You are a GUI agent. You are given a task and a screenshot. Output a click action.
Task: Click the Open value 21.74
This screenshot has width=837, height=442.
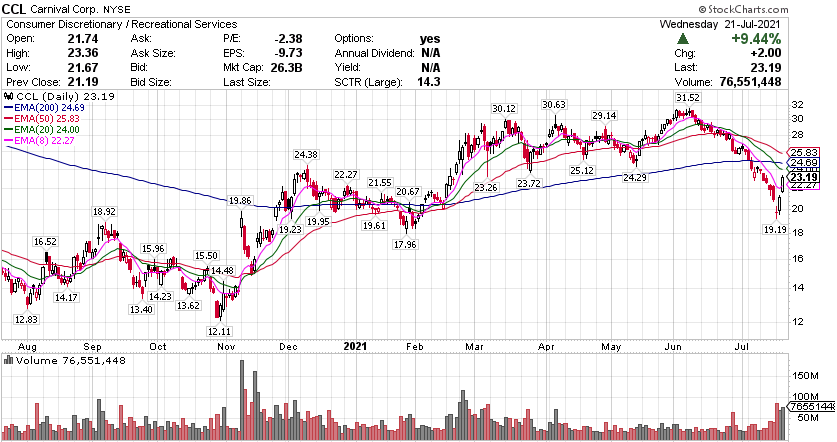pos(83,38)
